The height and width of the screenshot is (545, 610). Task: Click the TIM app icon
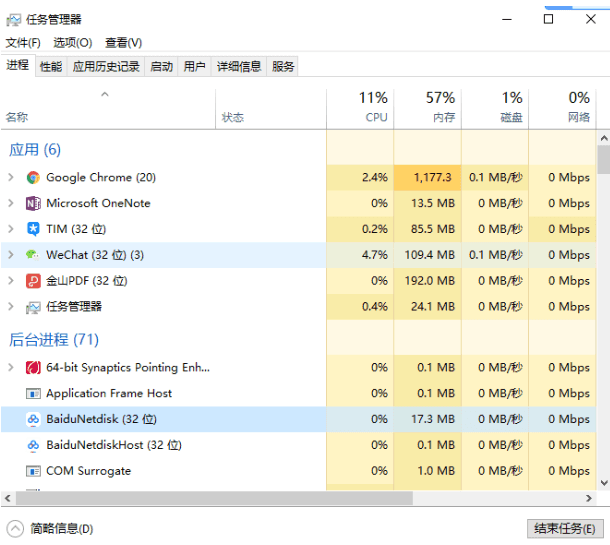click(x=33, y=229)
